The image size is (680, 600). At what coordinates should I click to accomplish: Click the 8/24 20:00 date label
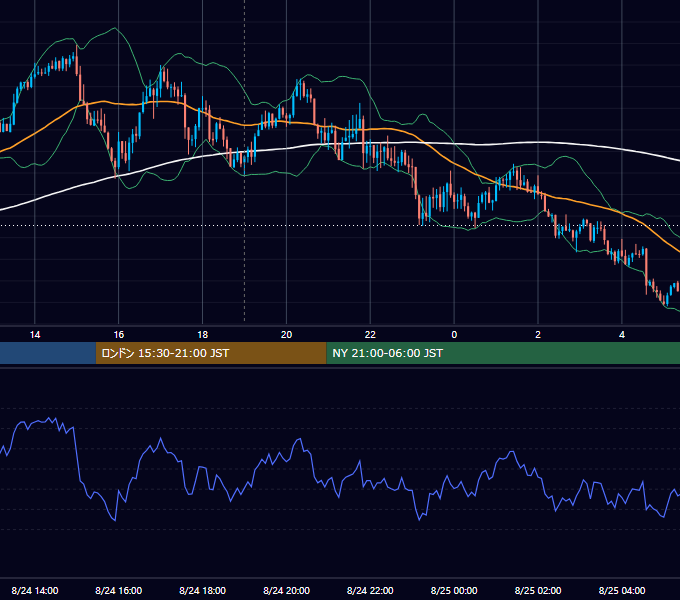pyautogui.click(x=286, y=590)
